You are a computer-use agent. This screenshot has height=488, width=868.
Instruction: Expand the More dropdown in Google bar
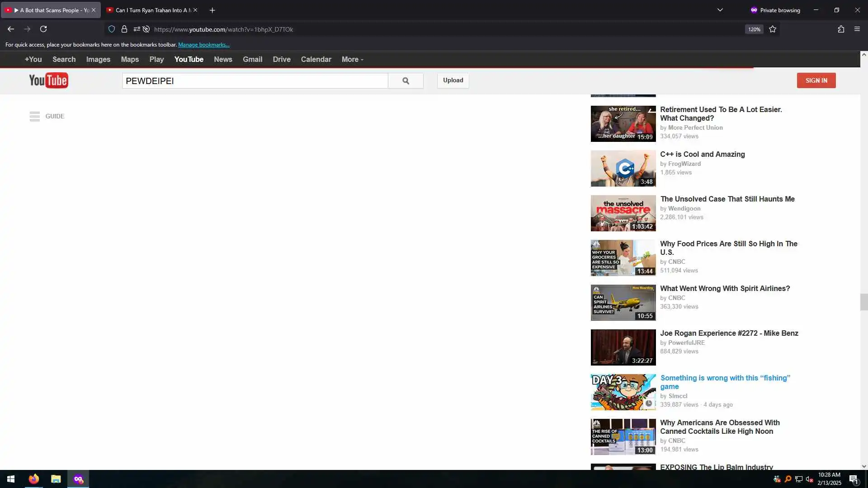[352, 59]
